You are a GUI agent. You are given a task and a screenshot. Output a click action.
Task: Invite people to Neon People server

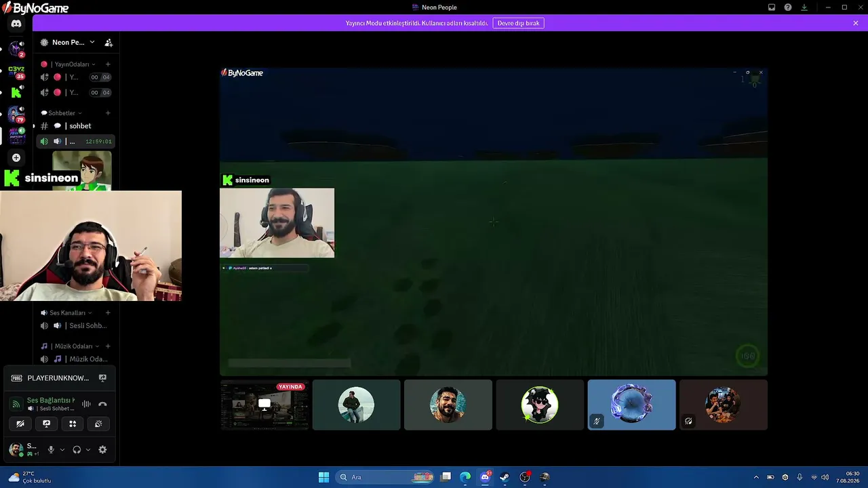click(108, 42)
